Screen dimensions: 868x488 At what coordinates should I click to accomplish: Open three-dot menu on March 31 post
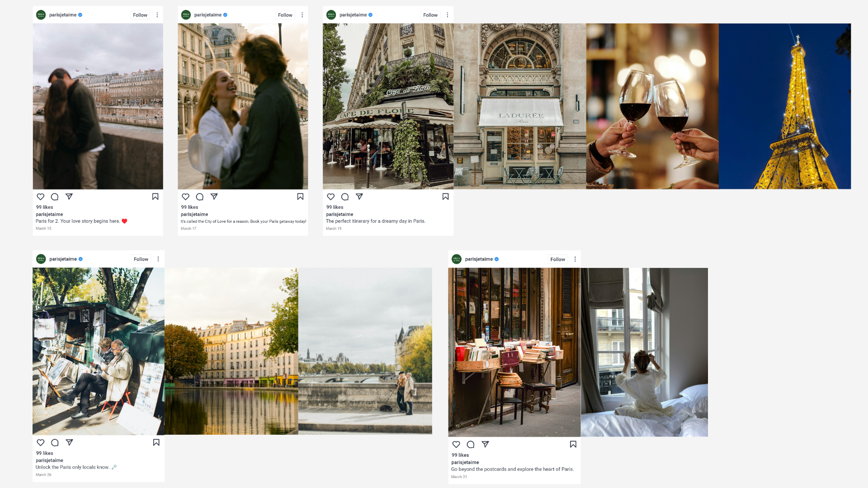[575, 259]
